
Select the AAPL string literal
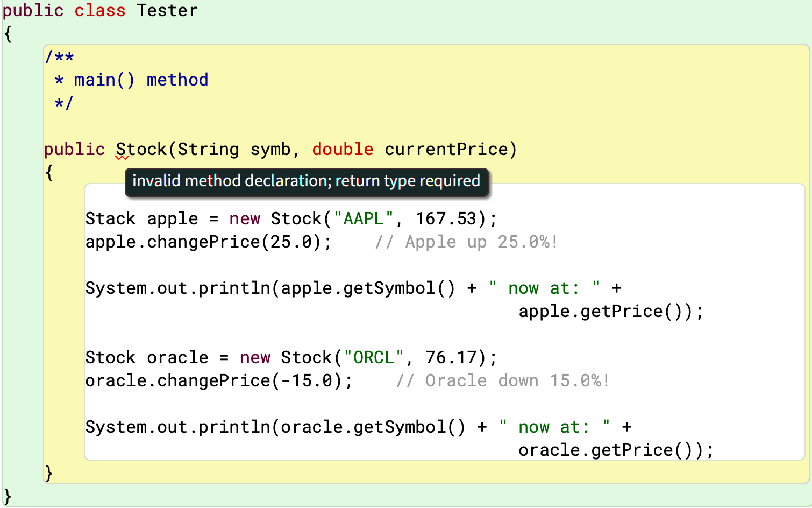click(x=362, y=218)
